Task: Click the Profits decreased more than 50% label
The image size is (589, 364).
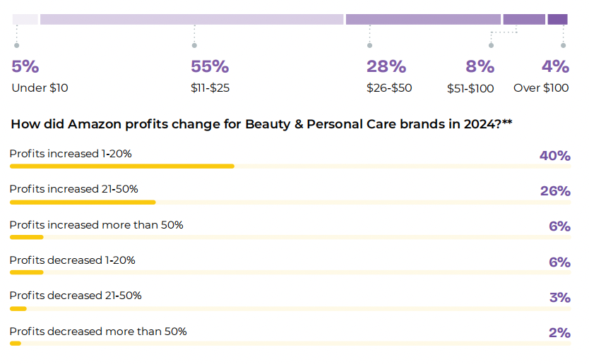Action: (98, 332)
